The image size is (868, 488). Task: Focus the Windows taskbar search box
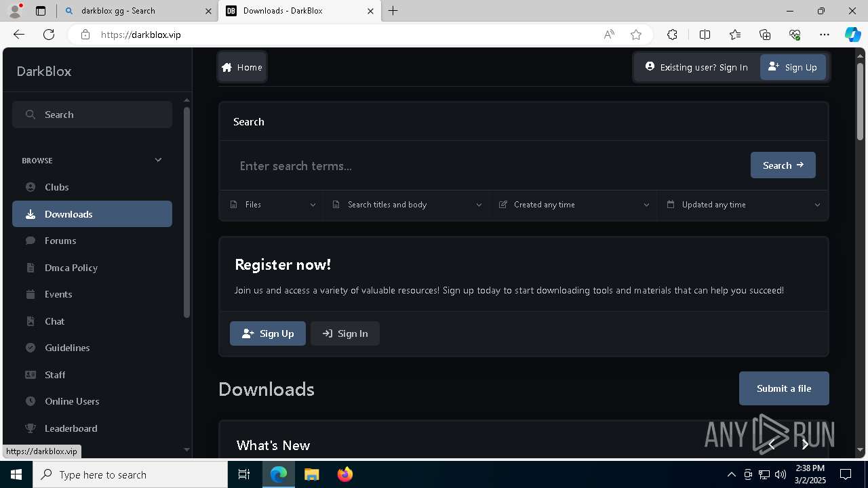130,474
